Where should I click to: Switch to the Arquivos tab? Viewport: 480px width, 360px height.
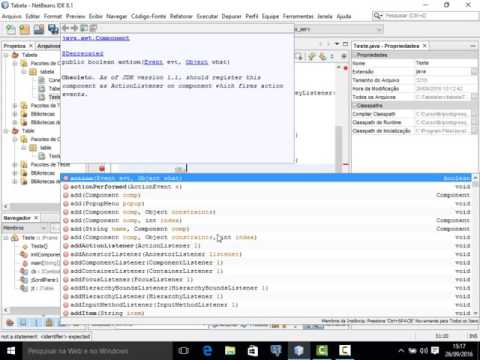(x=48, y=46)
